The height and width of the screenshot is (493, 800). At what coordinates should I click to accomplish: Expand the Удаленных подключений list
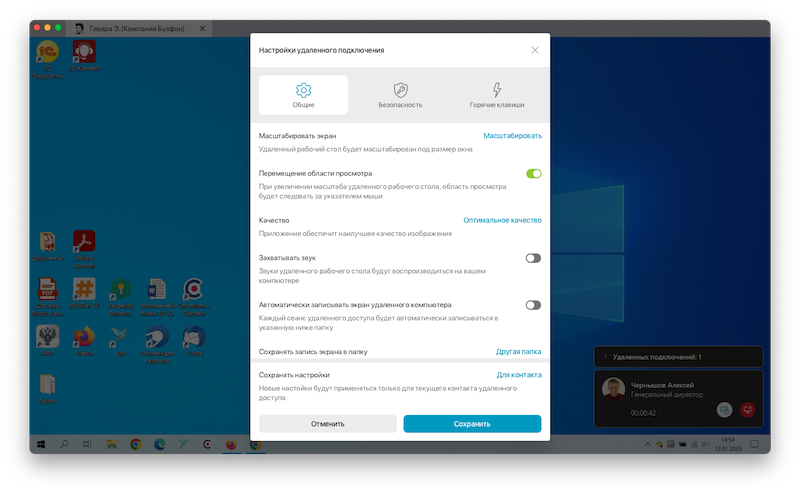[604, 357]
